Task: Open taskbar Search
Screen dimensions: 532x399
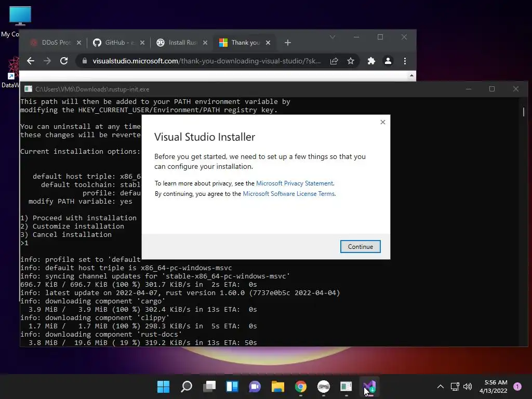Action: (x=187, y=387)
